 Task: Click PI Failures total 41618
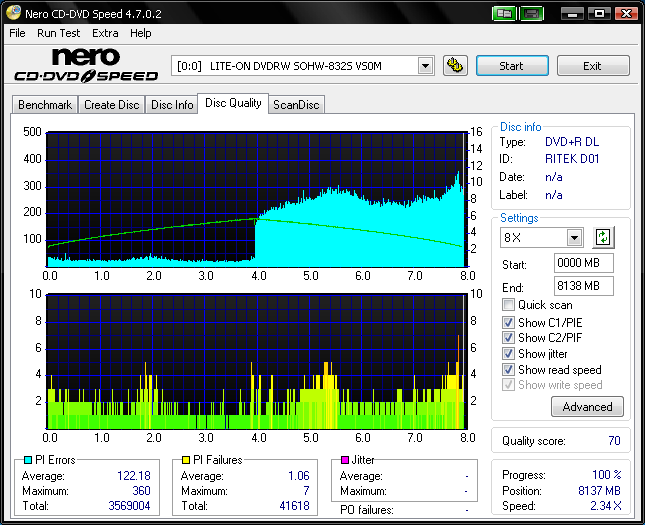(294, 506)
